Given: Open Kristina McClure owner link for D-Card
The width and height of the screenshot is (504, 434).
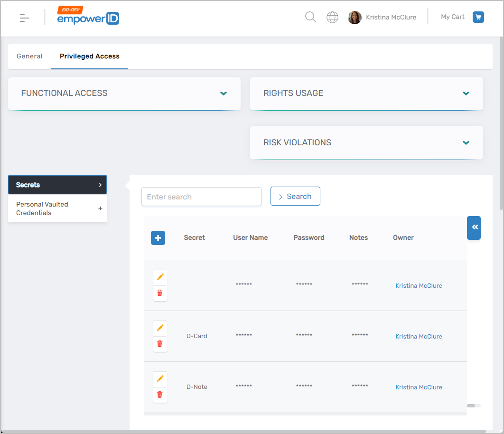Looking at the screenshot, I should pyautogui.click(x=419, y=336).
